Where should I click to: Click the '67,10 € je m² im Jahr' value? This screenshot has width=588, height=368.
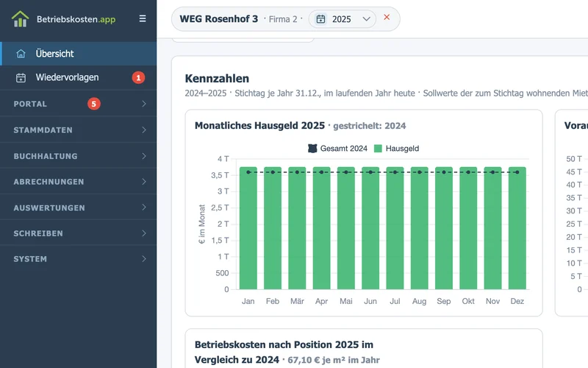tap(334, 360)
